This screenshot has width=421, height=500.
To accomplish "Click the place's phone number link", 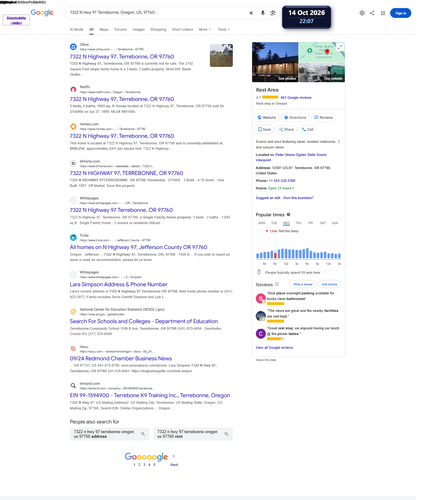I will 282,181.
